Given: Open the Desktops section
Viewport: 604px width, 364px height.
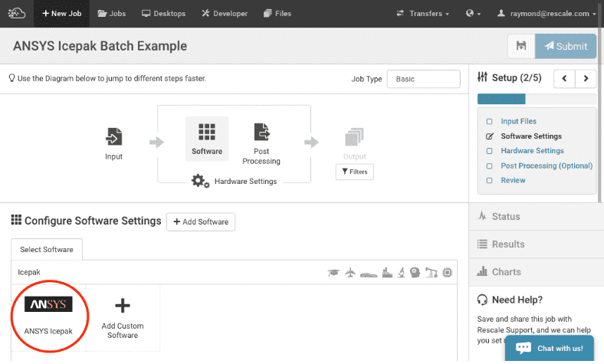Looking at the screenshot, I should click(163, 14).
